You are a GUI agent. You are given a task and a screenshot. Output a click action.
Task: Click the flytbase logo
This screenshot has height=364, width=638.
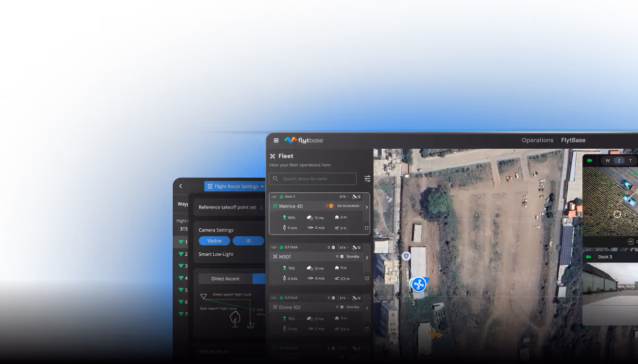pos(304,140)
